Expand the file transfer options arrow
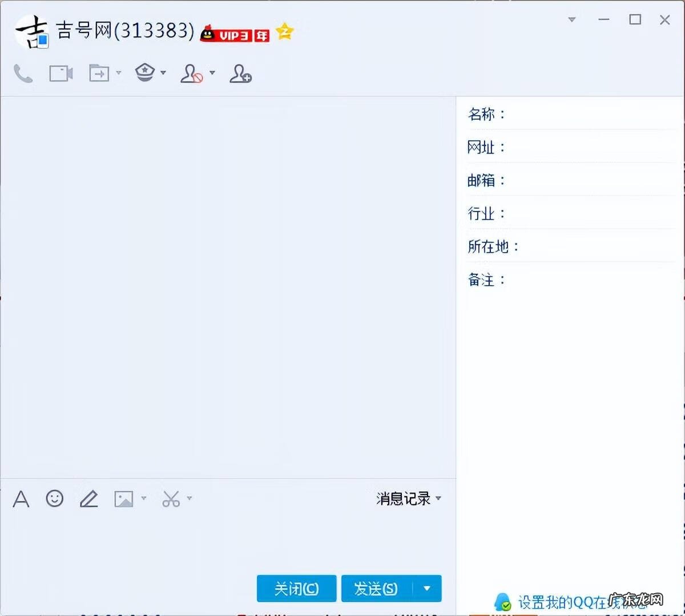 click(118, 74)
